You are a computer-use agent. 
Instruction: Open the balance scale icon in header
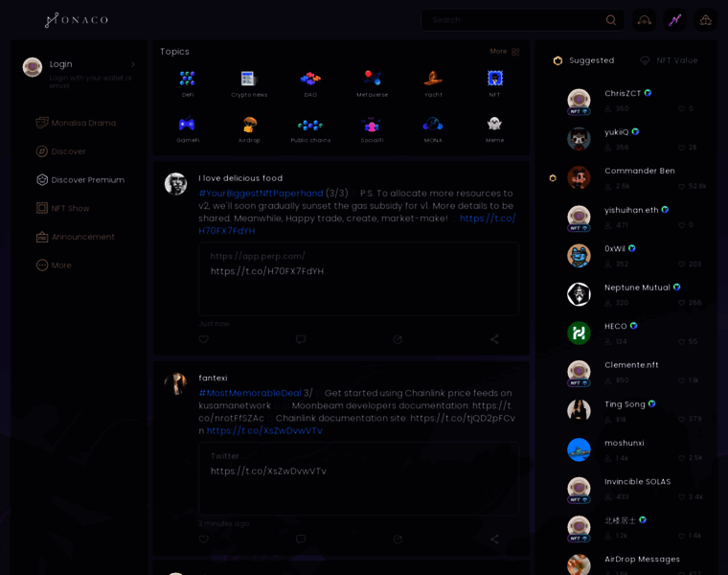click(x=705, y=20)
